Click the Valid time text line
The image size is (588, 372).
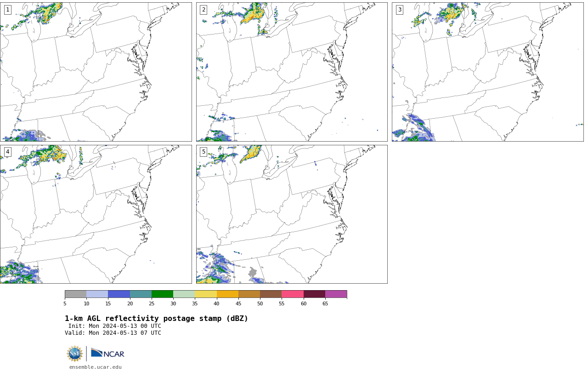point(113,333)
